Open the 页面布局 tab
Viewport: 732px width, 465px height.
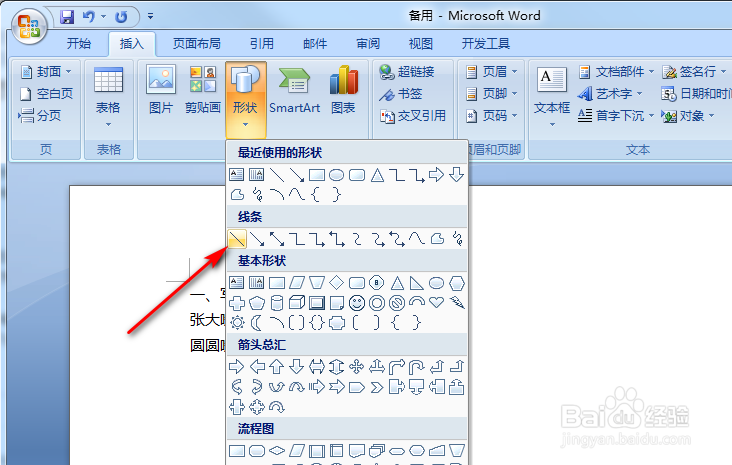tap(197, 44)
